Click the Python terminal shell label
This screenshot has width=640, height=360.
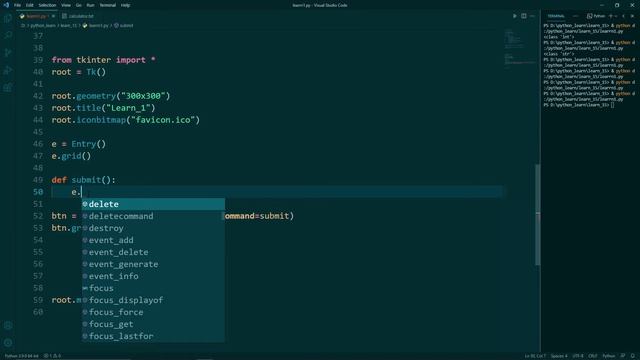596,16
